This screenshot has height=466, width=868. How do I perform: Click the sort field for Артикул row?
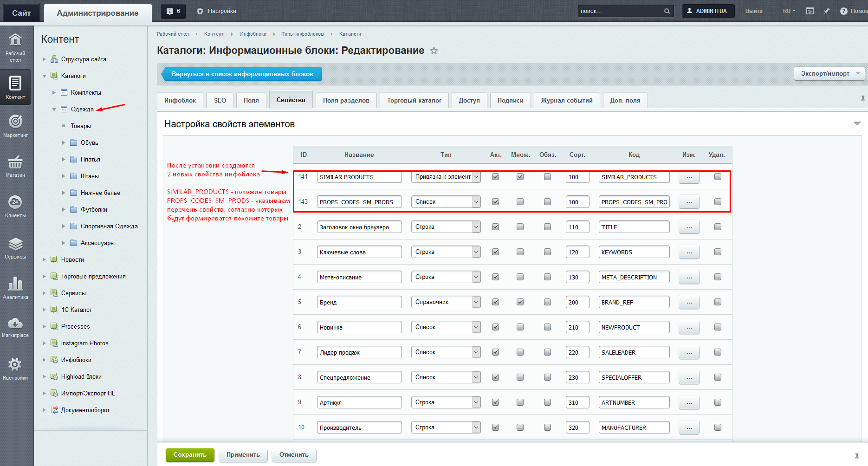point(577,402)
